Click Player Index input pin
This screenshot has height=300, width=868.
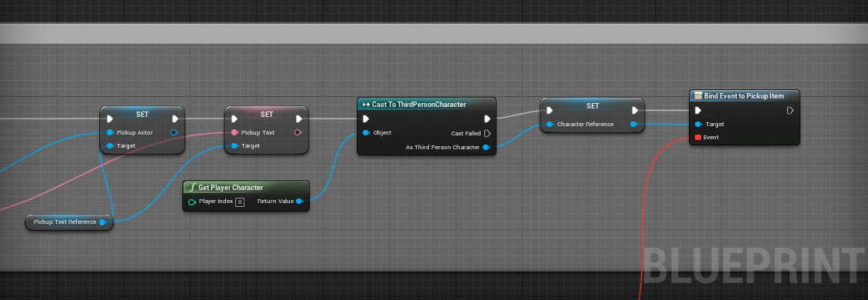[191, 202]
